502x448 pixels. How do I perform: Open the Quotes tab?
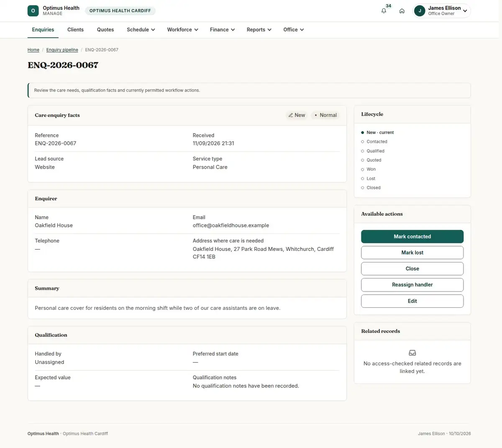(105, 30)
